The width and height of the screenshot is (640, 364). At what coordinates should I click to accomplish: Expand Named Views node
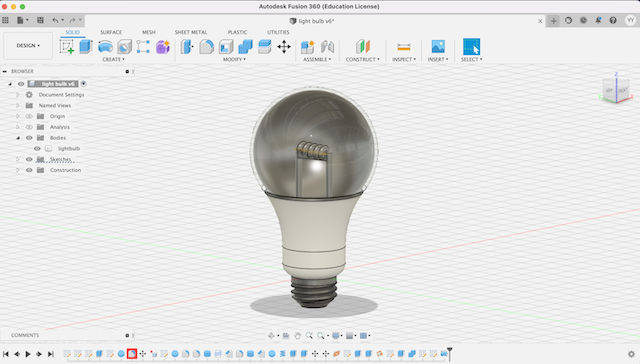coord(18,105)
